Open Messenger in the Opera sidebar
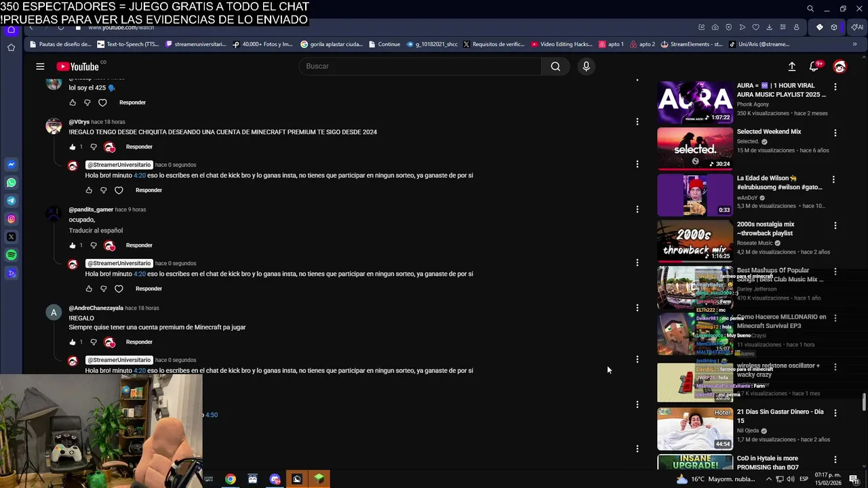Image resolution: width=868 pixels, height=488 pixels. pyautogui.click(x=12, y=165)
